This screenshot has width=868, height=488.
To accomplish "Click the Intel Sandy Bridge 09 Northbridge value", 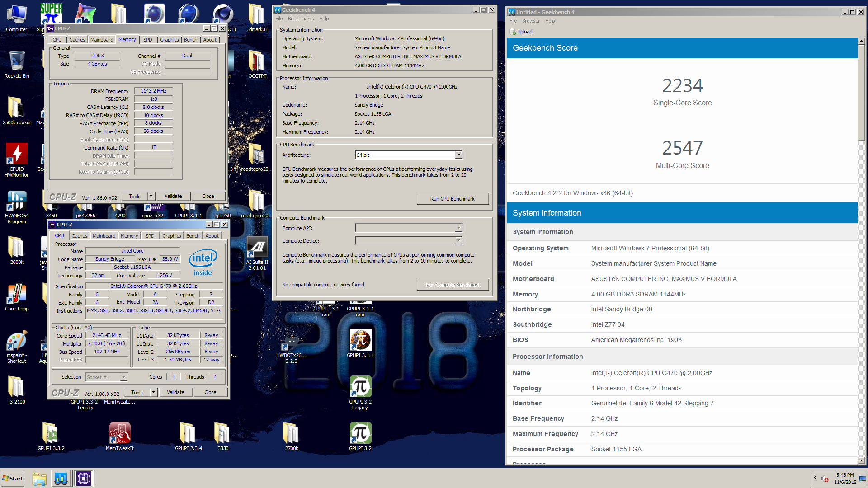I will point(622,309).
